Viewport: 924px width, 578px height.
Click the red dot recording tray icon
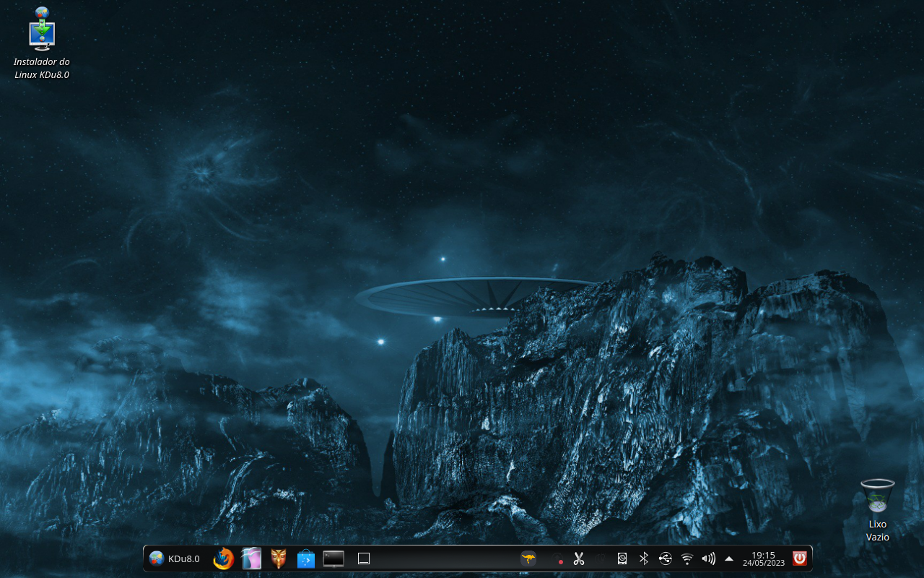coord(557,558)
